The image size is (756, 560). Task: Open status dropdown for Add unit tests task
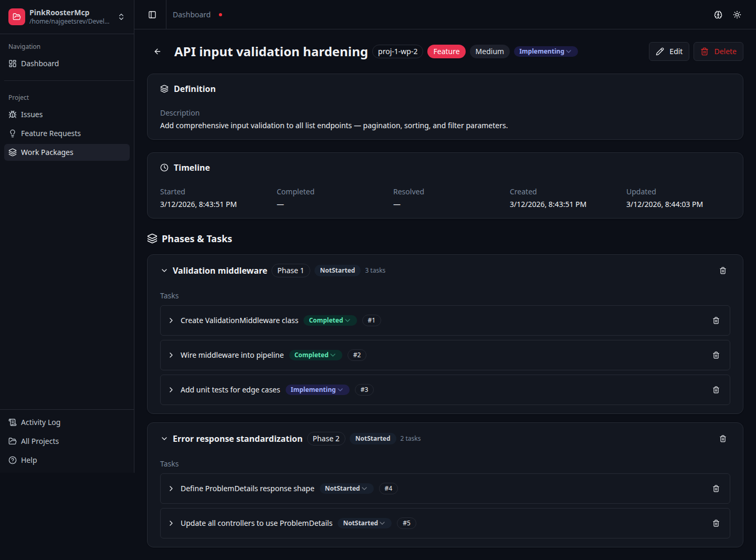317,390
